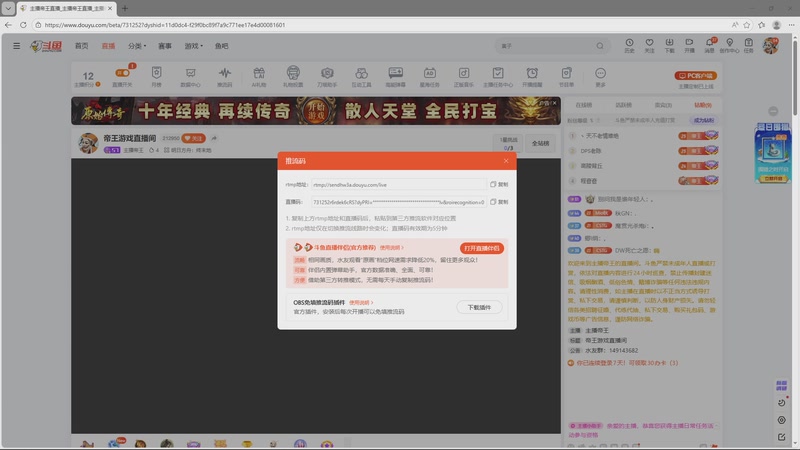The width and height of the screenshot is (800, 450).
Task: Open 开播 icon in header
Action: 689,45
